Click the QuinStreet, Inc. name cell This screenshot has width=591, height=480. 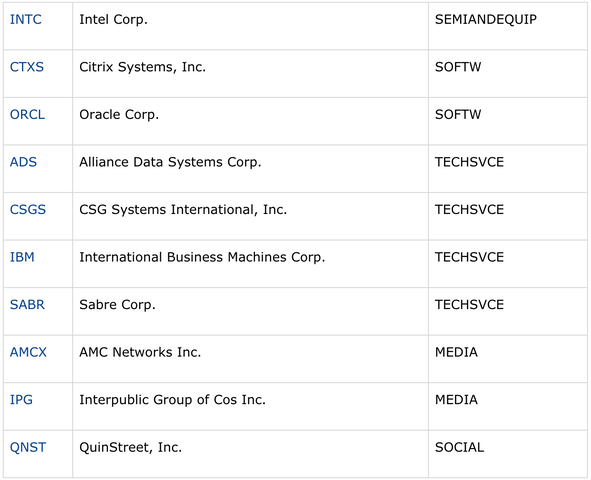[250, 454]
